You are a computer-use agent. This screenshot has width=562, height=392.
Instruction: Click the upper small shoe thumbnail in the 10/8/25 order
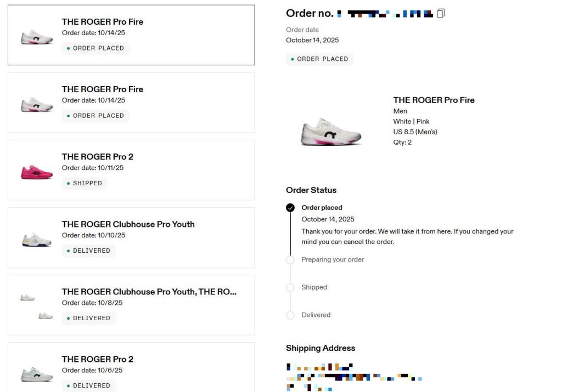[28, 298]
